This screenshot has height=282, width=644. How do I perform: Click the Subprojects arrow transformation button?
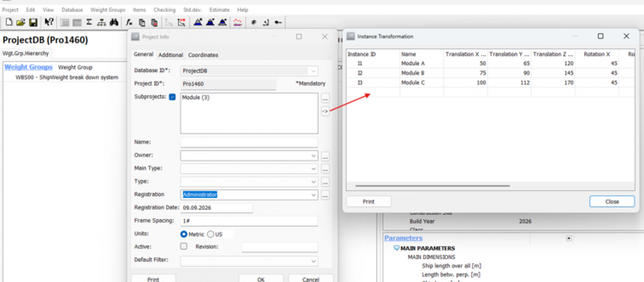click(x=325, y=111)
